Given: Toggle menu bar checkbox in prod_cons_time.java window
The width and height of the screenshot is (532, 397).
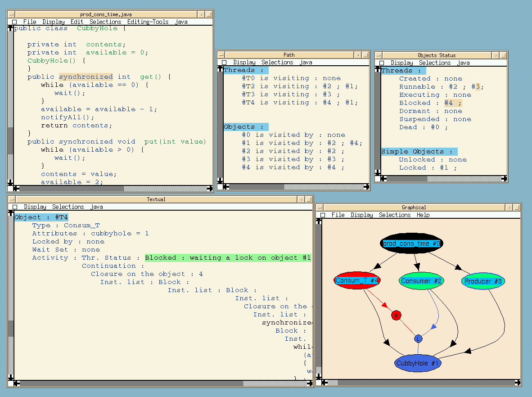Looking at the screenshot, I should pyautogui.click(x=14, y=22).
